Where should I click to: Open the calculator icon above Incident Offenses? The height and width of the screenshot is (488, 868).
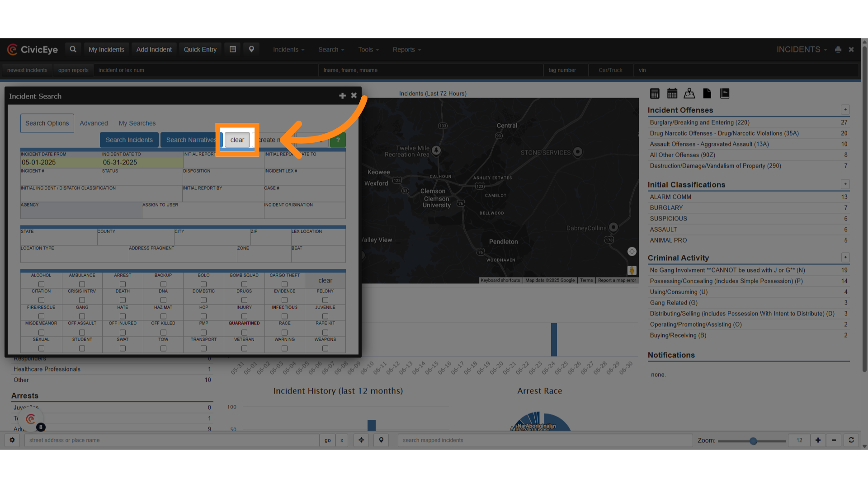655,94
